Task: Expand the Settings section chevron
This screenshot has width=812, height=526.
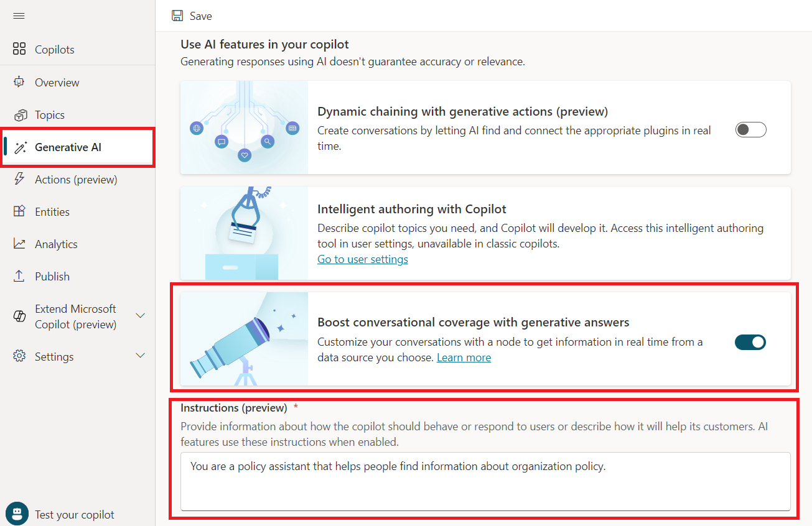Action: pyautogui.click(x=141, y=356)
